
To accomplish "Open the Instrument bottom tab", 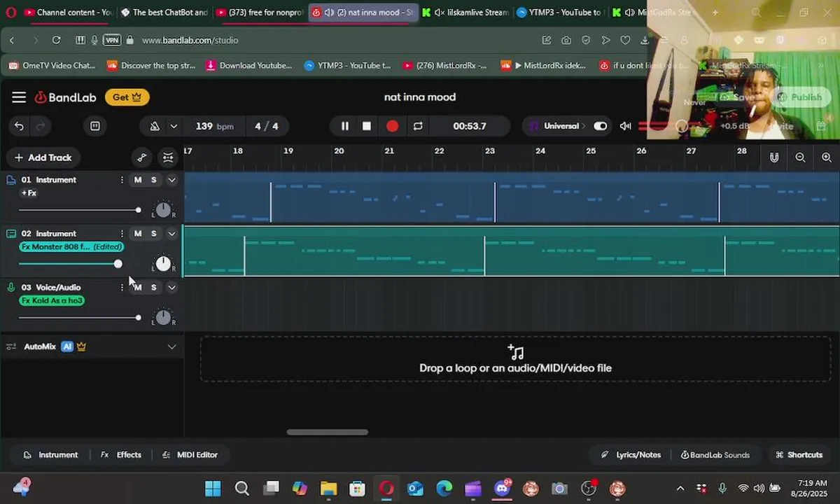I will pyautogui.click(x=50, y=455).
